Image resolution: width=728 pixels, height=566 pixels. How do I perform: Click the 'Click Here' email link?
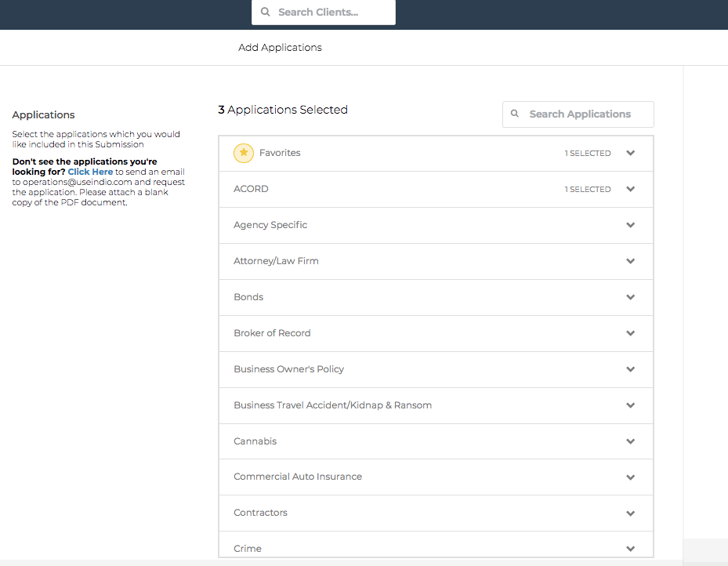coord(90,172)
